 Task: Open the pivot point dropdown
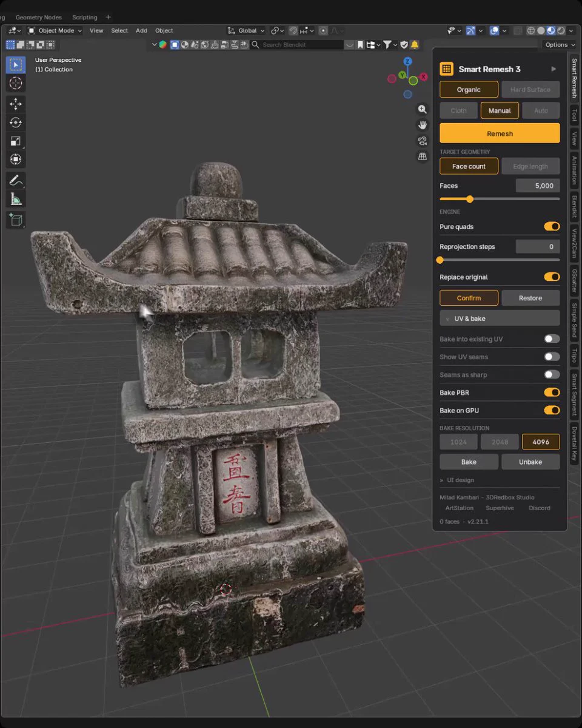point(278,30)
